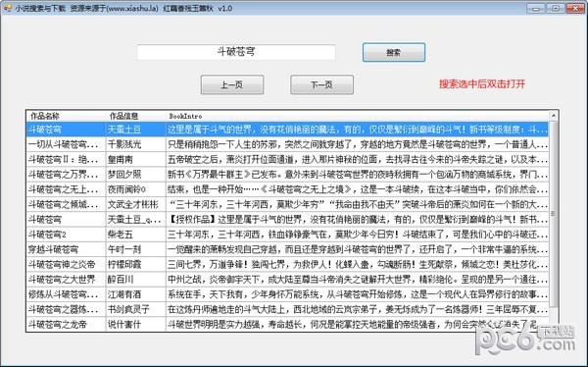Click author cell 柴老五
This screenshot has height=367, width=588.
[136, 235]
